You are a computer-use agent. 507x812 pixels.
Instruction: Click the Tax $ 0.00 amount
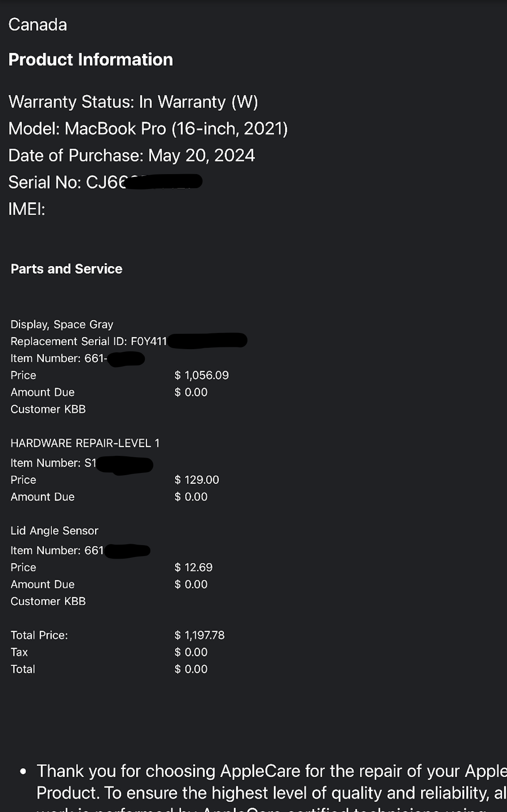(x=191, y=652)
